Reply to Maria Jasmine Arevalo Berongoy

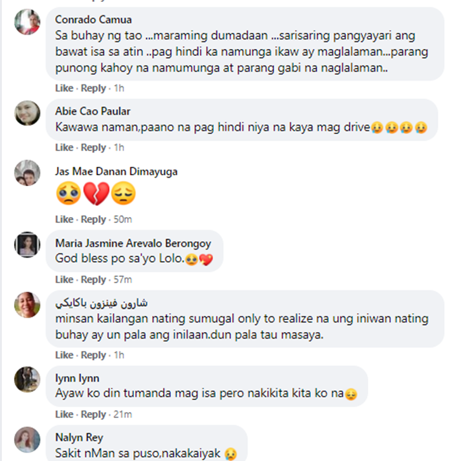(x=93, y=279)
